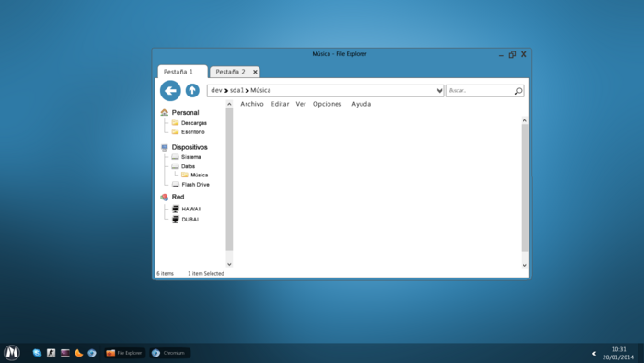Select the Flash Drive device
Viewport: 644px width, 363px height.
[x=190, y=185]
